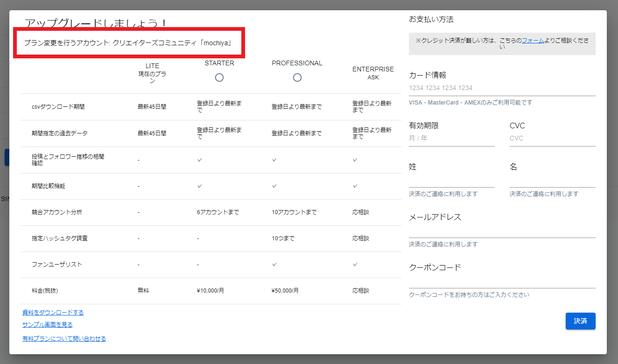Click the クーポンコード input field
The height and width of the screenshot is (364, 618).
pos(502,281)
